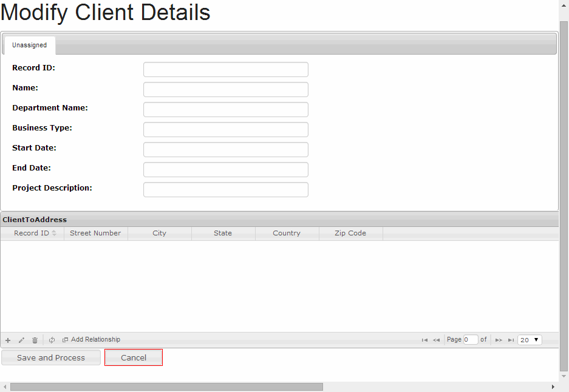Screen dimensions: 569x392
Task: Focus the Business Type input field
Action: pyautogui.click(x=226, y=129)
